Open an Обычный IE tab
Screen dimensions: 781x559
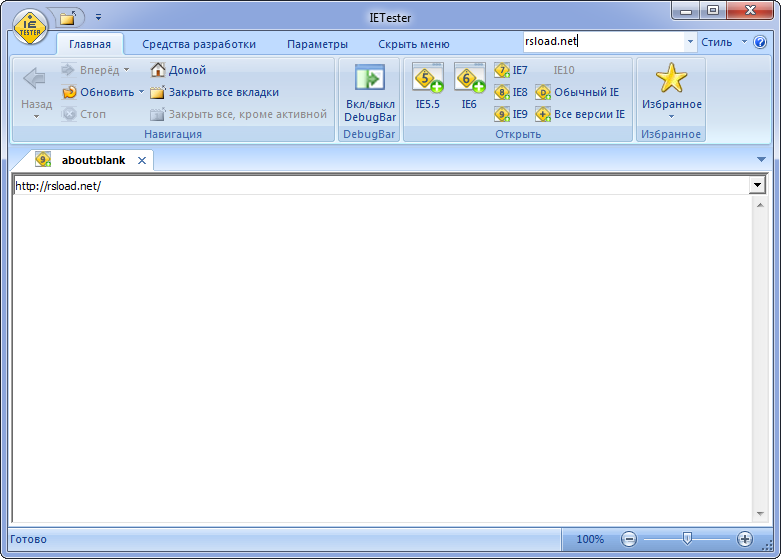click(x=577, y=92)
